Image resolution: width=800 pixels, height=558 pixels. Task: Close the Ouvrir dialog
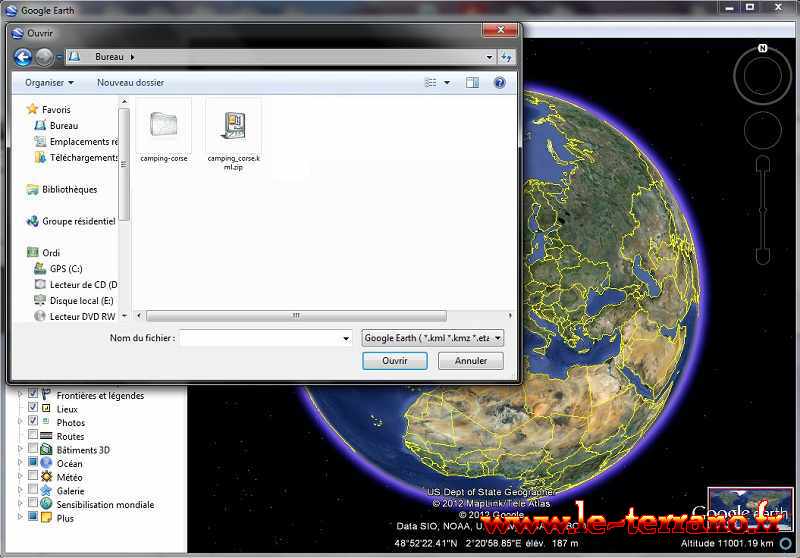(x=500, y=30)
